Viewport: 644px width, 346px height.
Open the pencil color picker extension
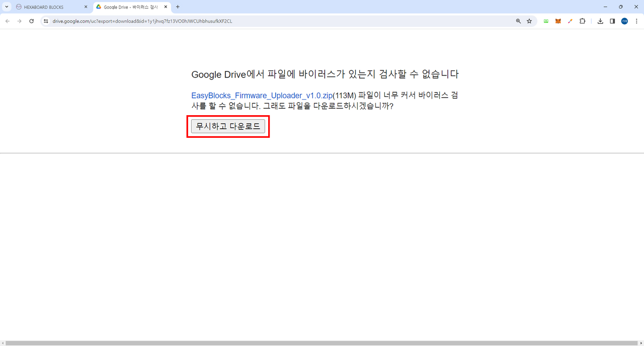click(570, 21)
